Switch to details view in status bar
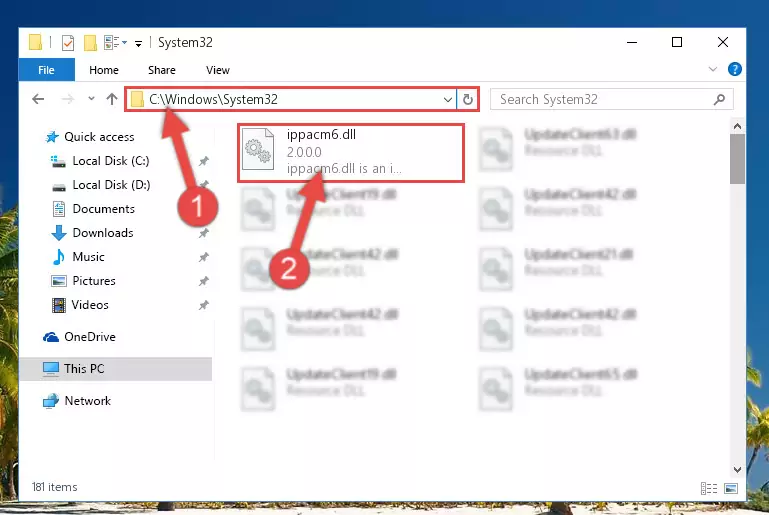This screenshot has width=769, height=515. (709, 489)
